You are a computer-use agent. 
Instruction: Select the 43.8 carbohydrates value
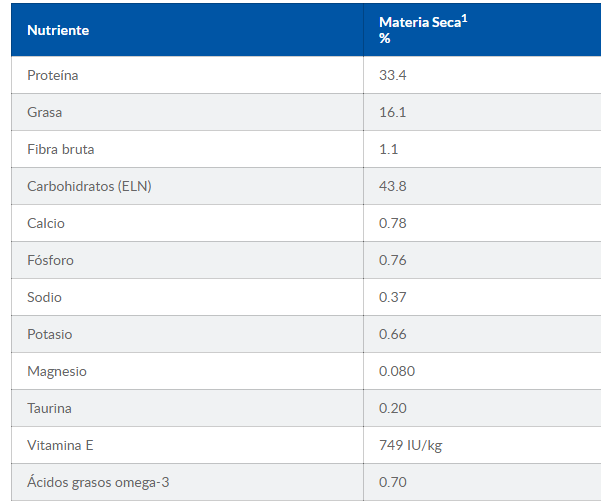click(x=392, y=186)
